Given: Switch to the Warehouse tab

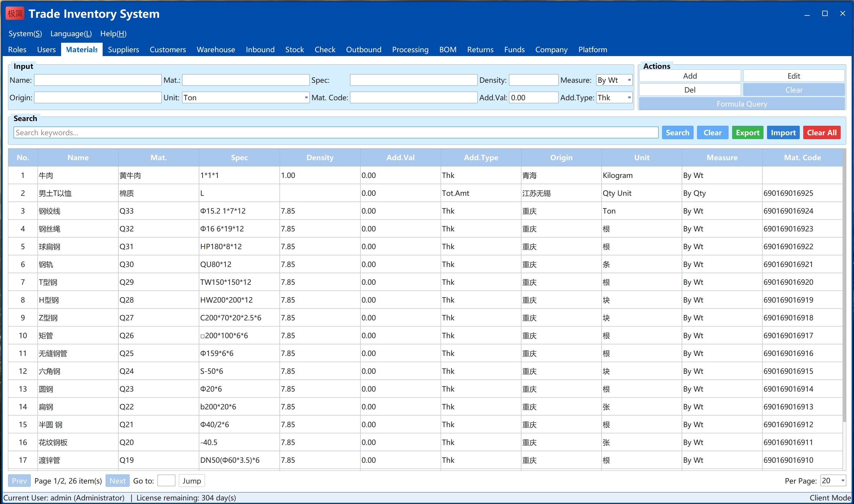Looking at the screenshot, I should pos(216,50).
